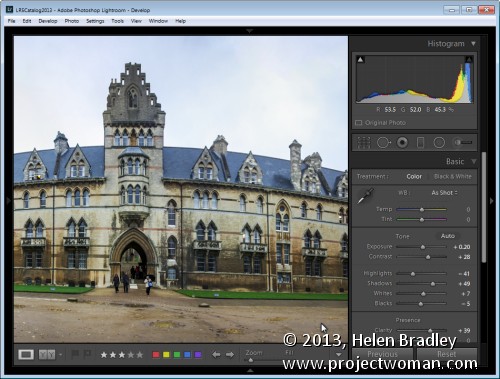Screen dimensions: 500x379
Task: Enable the Original Photo checkbox
Action: point(358,123)
